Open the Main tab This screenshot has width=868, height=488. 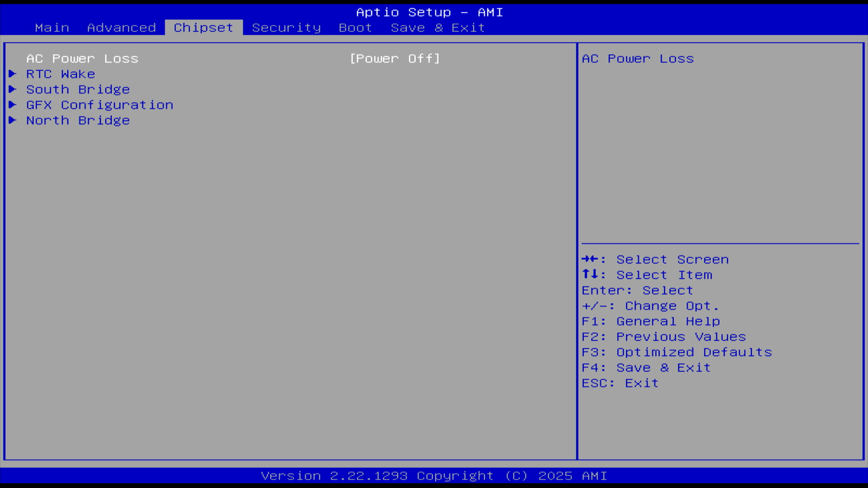pos(52,28)
